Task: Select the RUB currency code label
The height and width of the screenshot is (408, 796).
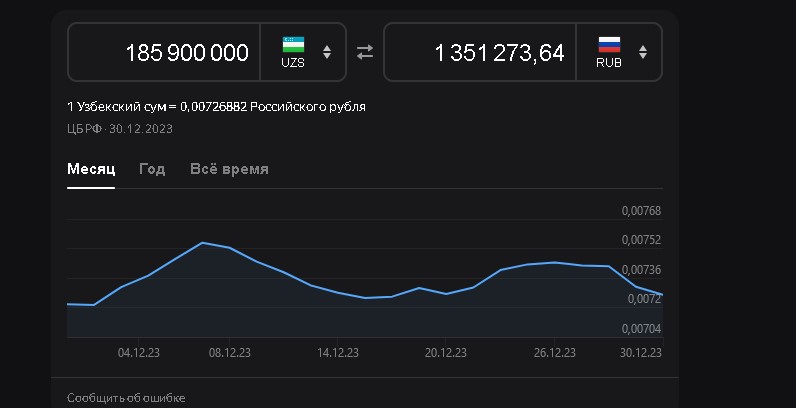Action: (x=609, y=63)
